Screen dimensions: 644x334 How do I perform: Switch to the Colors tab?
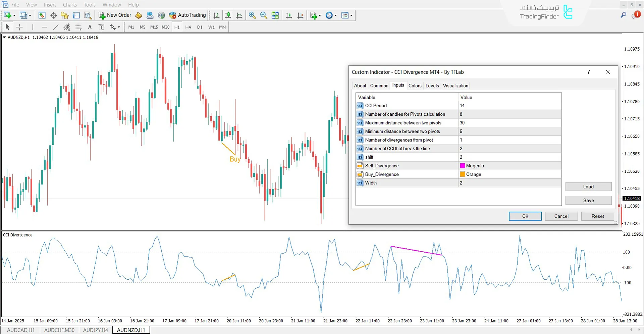tap(415, 86)
